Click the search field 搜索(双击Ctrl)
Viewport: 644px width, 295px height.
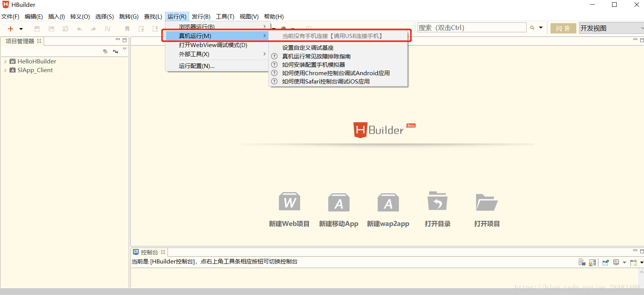coord(472,28)
